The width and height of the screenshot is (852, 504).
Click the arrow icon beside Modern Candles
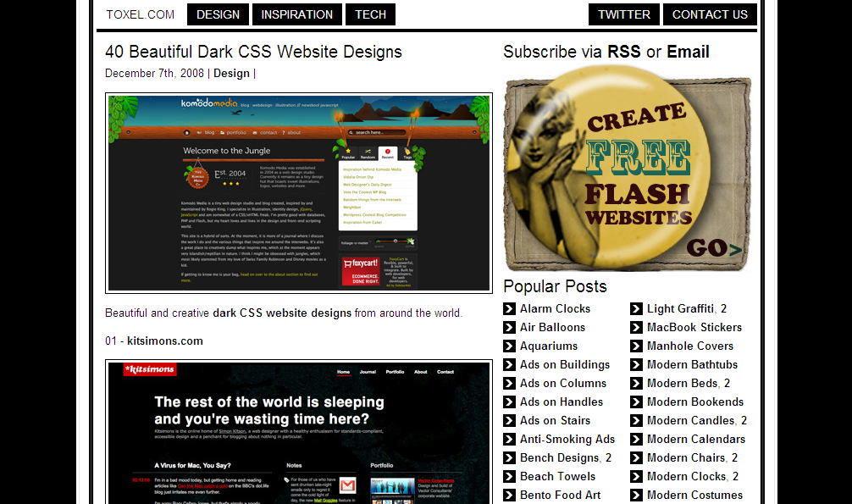point(636,420)
